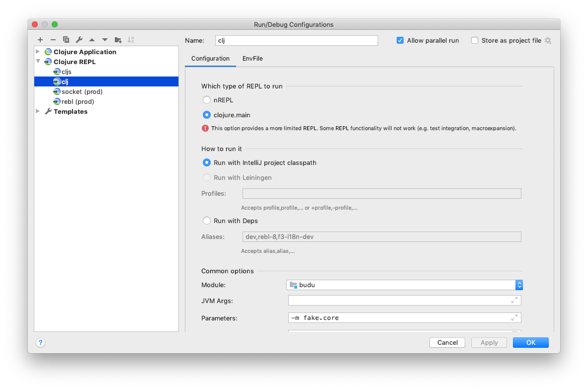Copy the clj configuration
This screenshot has height=390, width=588.
[66, 40]
